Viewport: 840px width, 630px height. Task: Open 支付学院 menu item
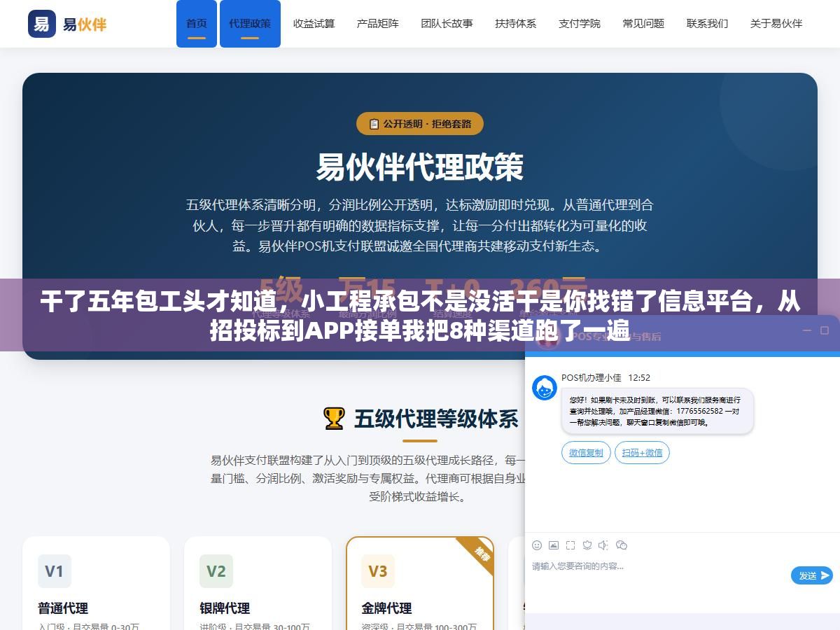pos(580,24)
